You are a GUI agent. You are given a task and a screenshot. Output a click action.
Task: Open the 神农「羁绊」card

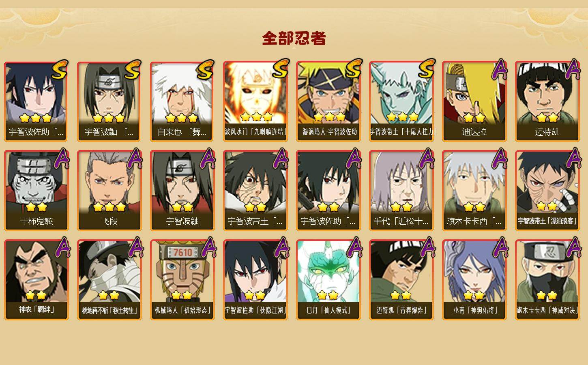tap(36, 280)
